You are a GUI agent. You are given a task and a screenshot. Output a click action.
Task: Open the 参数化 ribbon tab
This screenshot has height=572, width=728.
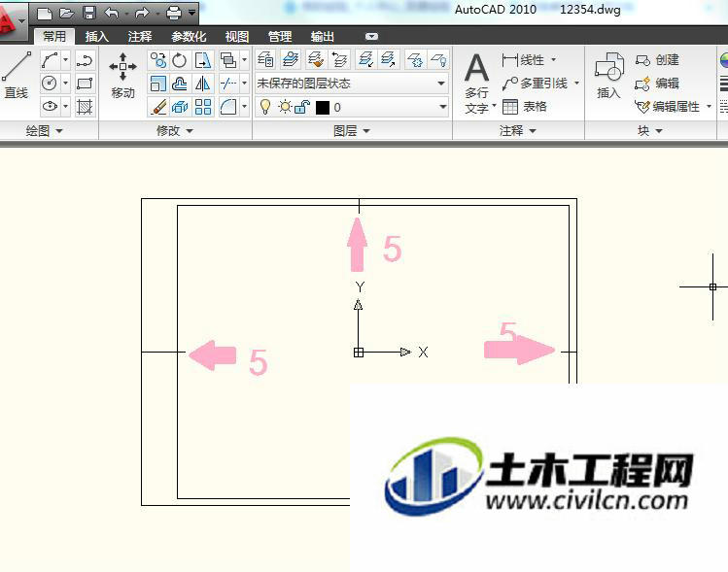(x=189, y=36)
